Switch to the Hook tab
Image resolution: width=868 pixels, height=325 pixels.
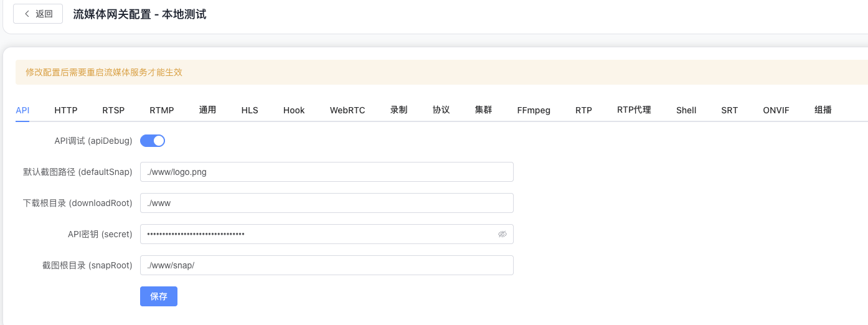click(294, 110)
